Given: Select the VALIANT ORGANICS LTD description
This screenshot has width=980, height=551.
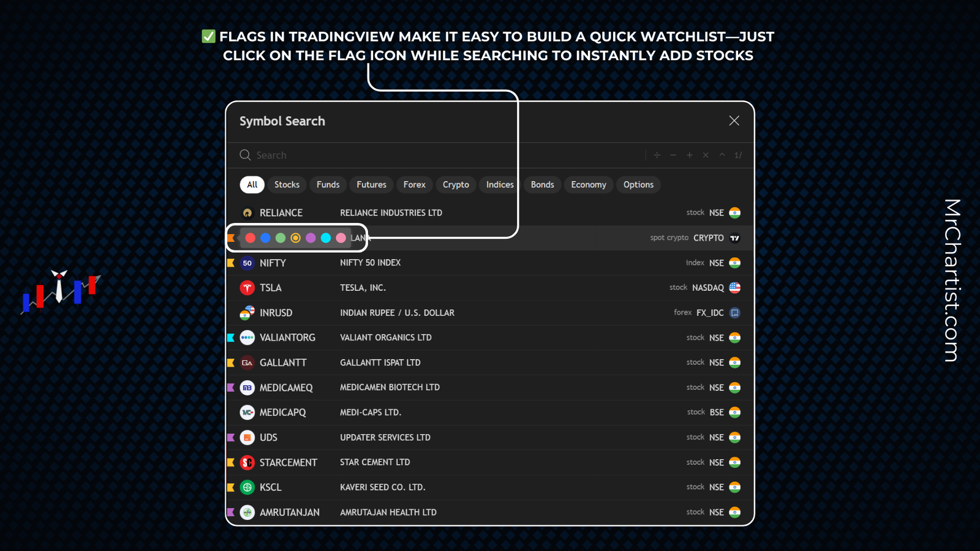Looking at the screenshot, I should pos(386,338).
